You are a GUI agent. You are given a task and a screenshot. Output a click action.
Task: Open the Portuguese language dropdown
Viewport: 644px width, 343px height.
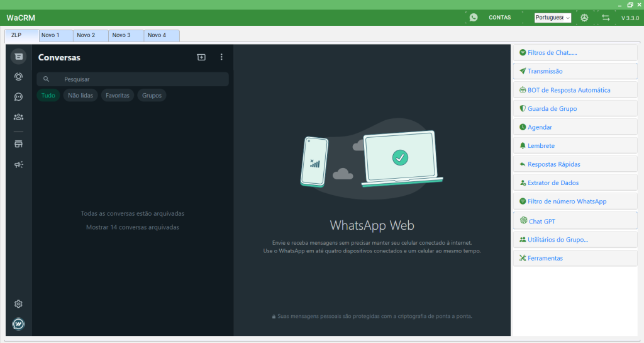pyautogui.click(x=552, y=18)
